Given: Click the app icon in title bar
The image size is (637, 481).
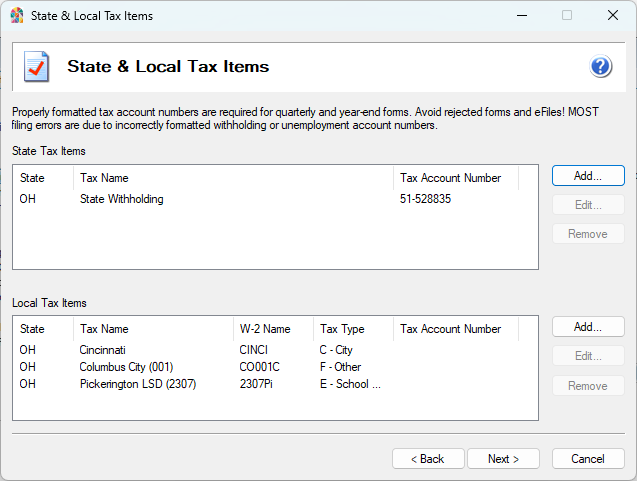Looking at the screenshot, I should (x=17, y=16).
